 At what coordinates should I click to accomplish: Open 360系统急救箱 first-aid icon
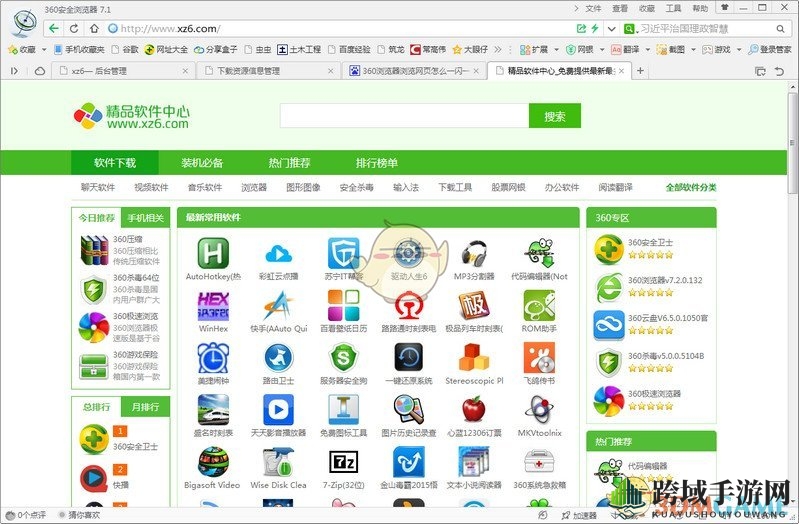coord(539,462)
